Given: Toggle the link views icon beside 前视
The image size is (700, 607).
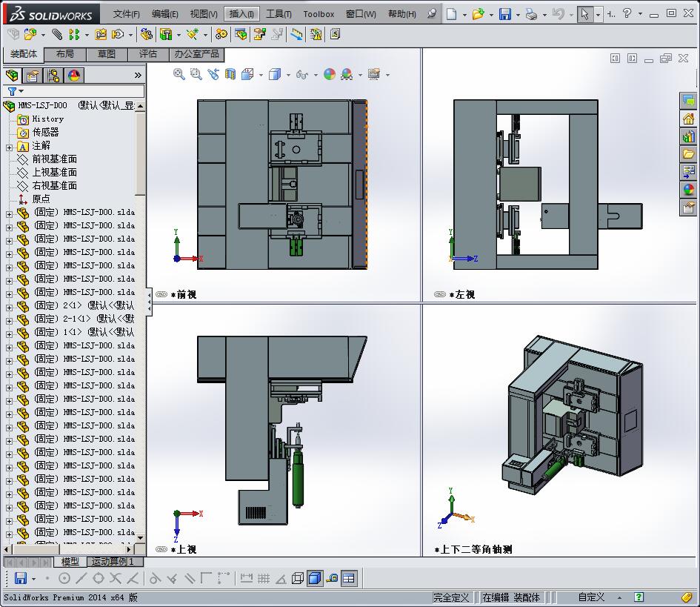Looking at the screenshot, I should (161, 294).
